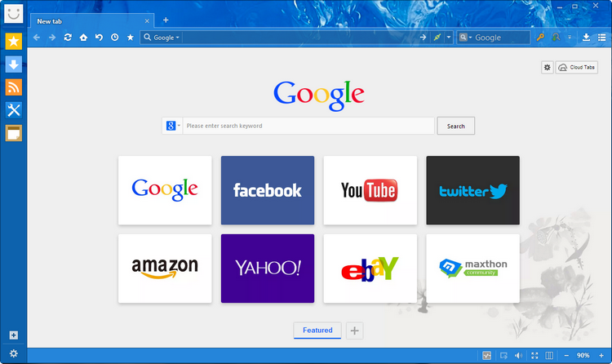The height and width of the screenshot is (364, 612).
Task: Expand the small arrow next to sniffer icon
Action: [x=570, y=38]
